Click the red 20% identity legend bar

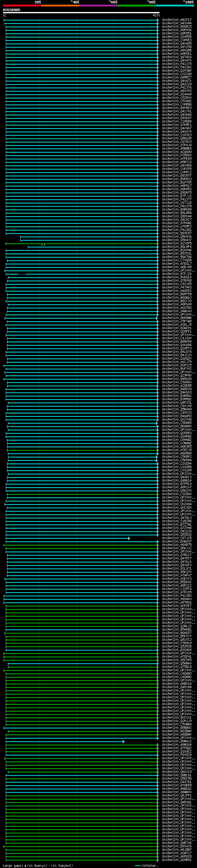point(22,6)
